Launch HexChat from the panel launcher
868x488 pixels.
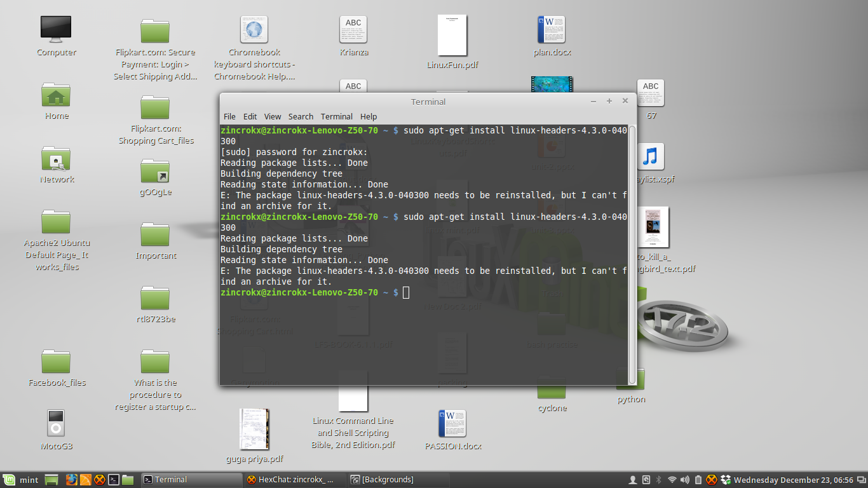100,480
